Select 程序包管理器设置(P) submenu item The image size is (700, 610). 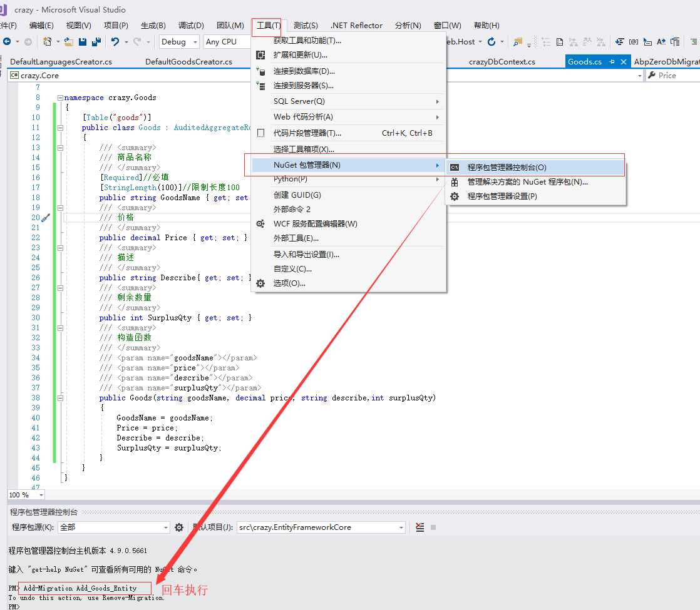coord(535,196)
